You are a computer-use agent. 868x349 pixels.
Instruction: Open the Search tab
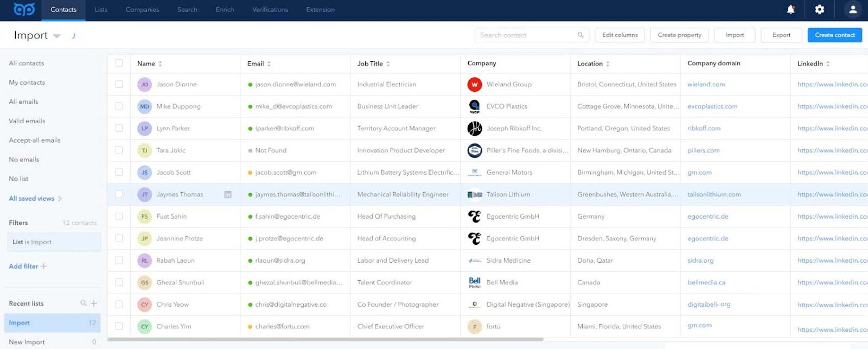click(x=187, y=10)
